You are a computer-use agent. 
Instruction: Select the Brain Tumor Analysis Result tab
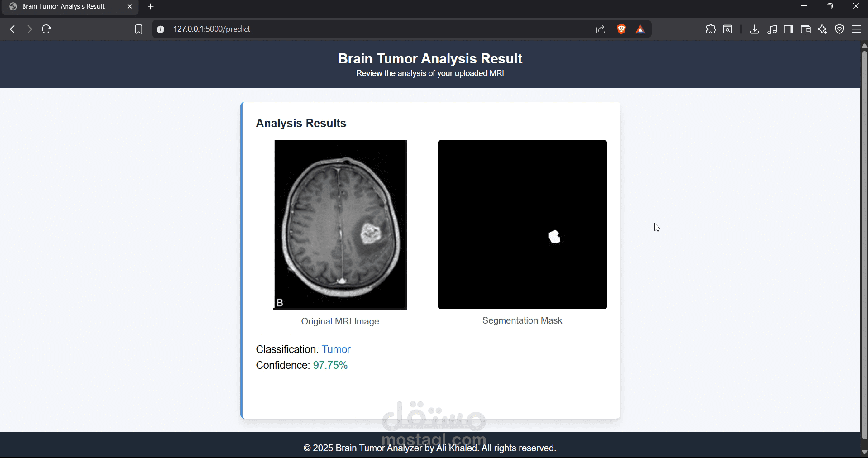point(63,6)
